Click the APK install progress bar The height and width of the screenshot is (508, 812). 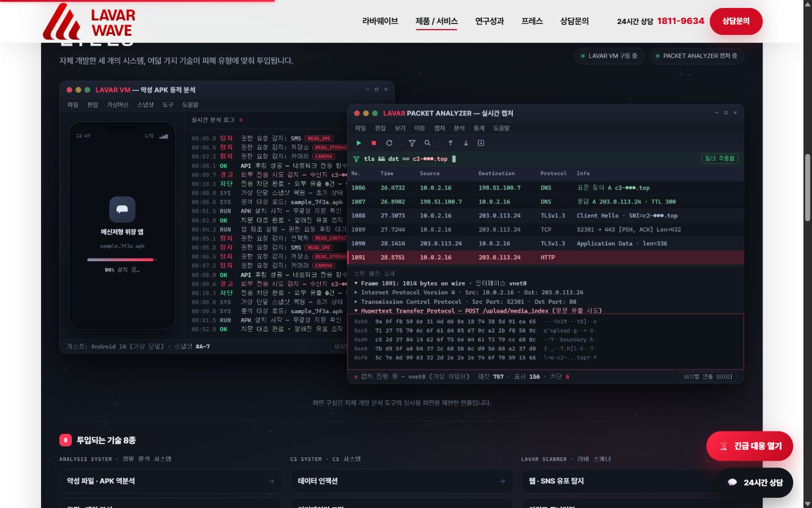pyautogui.click(x=122, y=259)
